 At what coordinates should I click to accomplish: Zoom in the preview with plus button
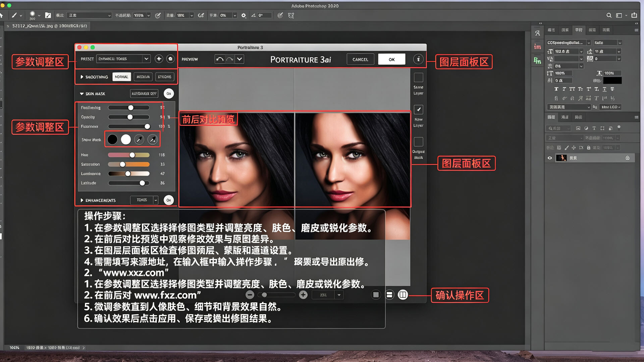(303, 295)
